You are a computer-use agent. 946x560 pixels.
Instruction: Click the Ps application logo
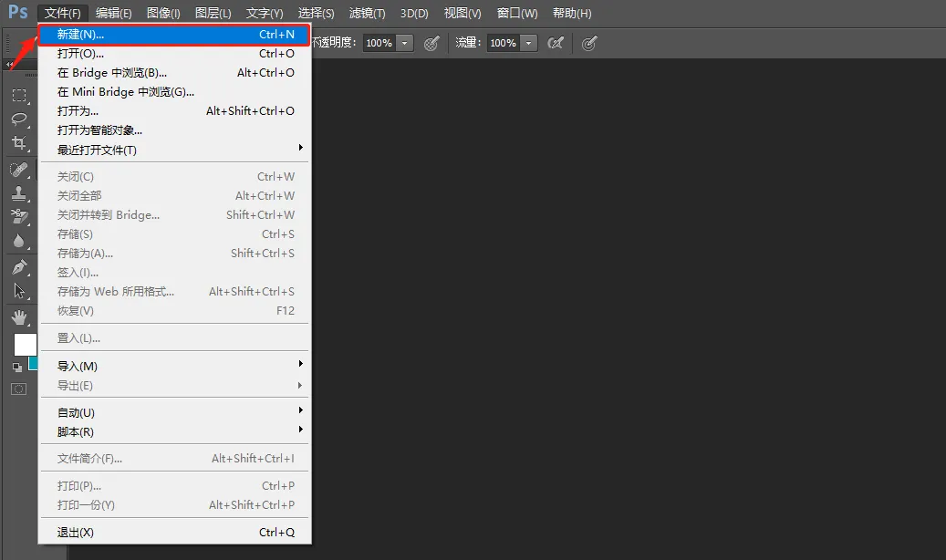point(18,12)
